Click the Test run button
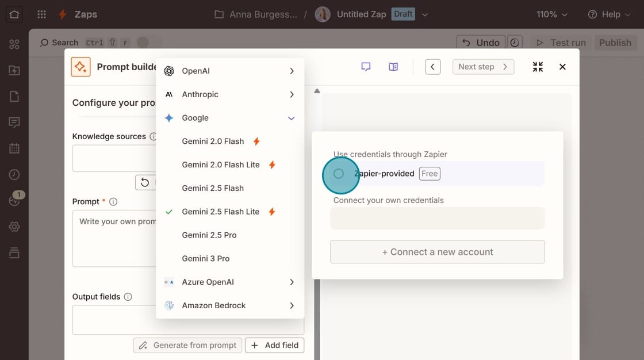This screenshot has width=644, height=360. 561,43
